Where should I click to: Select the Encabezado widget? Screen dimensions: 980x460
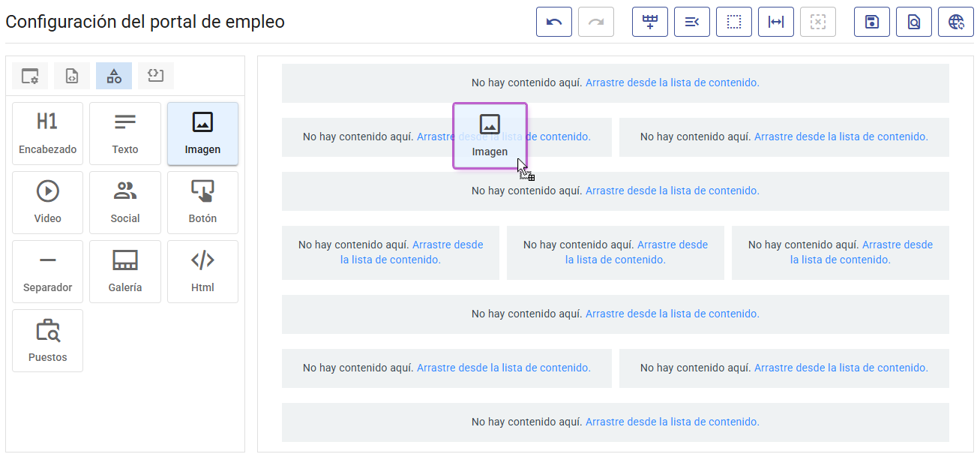(x=47, y=133)
